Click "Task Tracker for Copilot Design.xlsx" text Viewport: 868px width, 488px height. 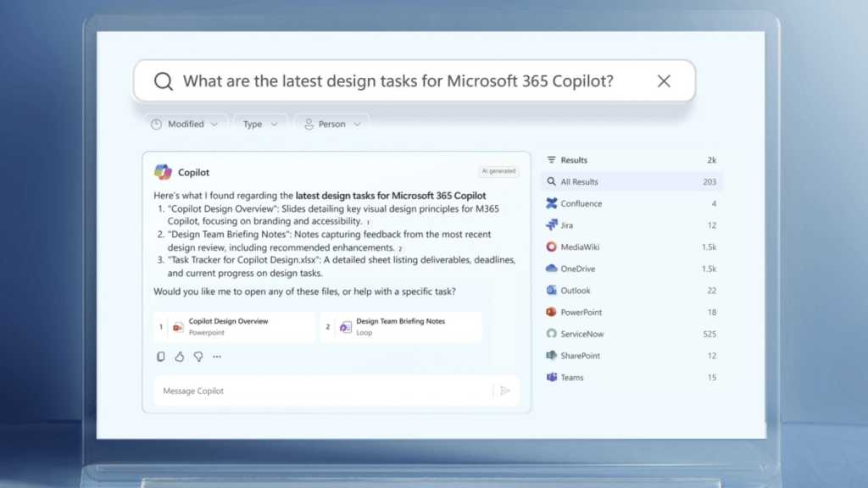click(x=243, y=259)
